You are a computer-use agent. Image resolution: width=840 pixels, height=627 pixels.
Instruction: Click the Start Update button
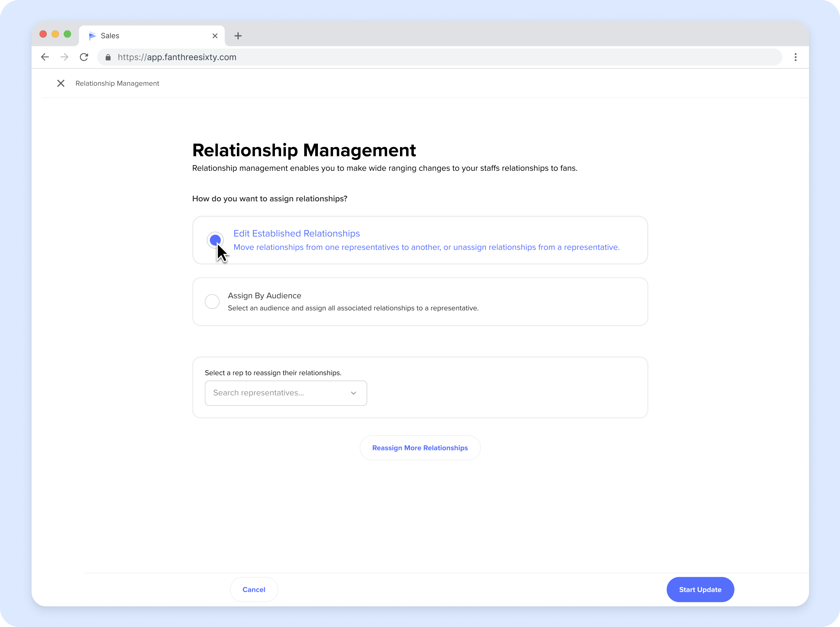(x=700, y=589)
